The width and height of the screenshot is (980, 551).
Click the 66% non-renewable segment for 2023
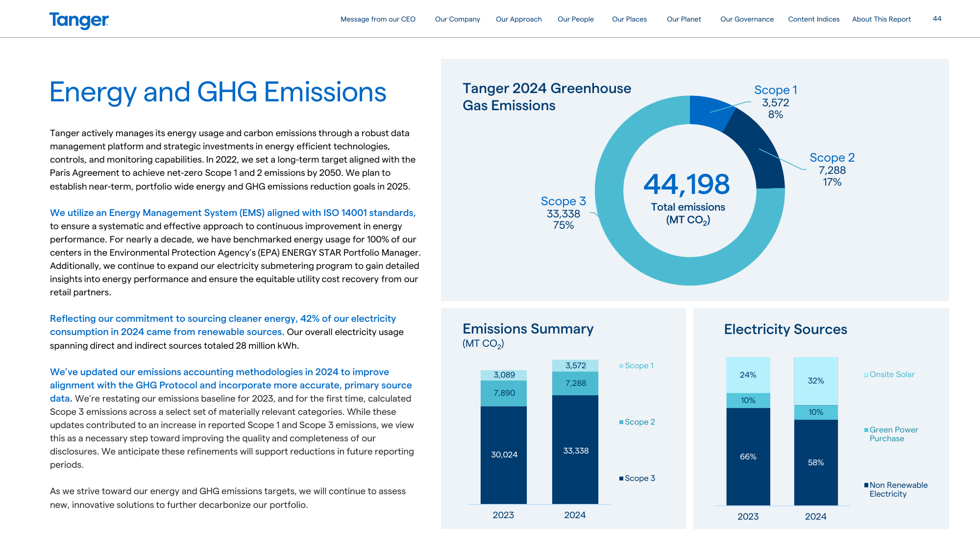(x=748, y=456)
